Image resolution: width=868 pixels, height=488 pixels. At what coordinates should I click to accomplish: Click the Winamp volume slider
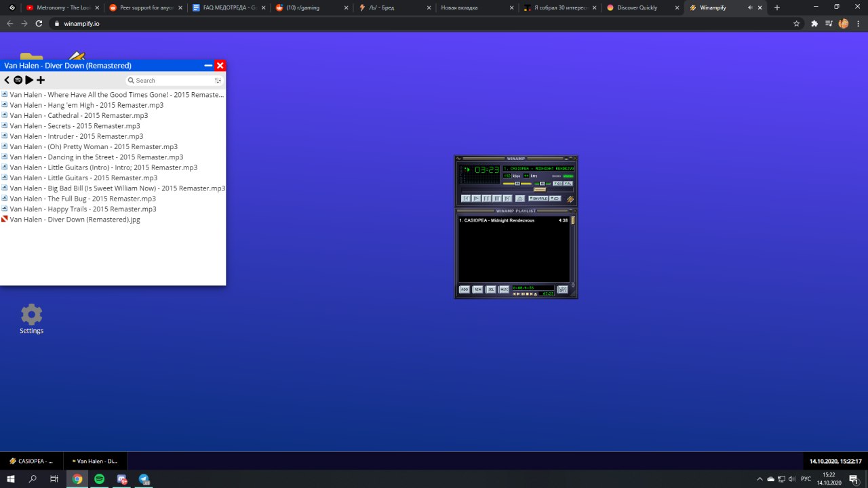(x=517, y=184)
